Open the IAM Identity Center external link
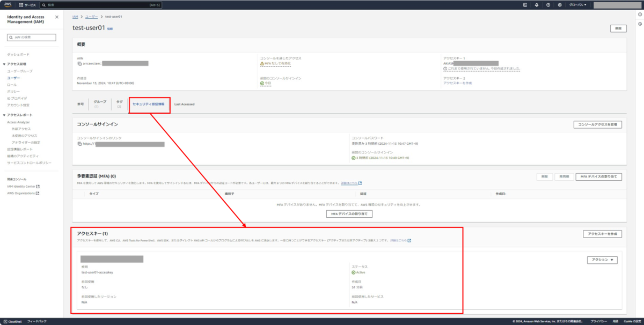The width and height of the screenshot is (644, 325). pyautogui.click(x=23, y=187)
